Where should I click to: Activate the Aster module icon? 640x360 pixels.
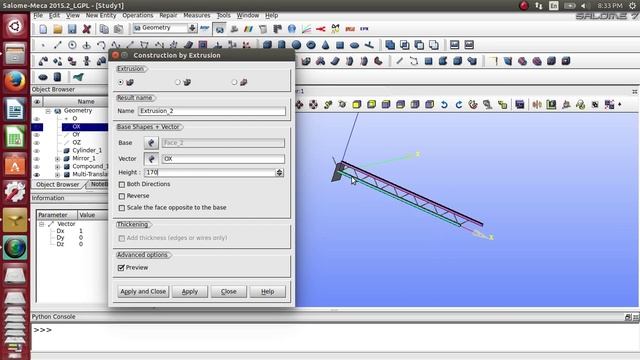204,29
